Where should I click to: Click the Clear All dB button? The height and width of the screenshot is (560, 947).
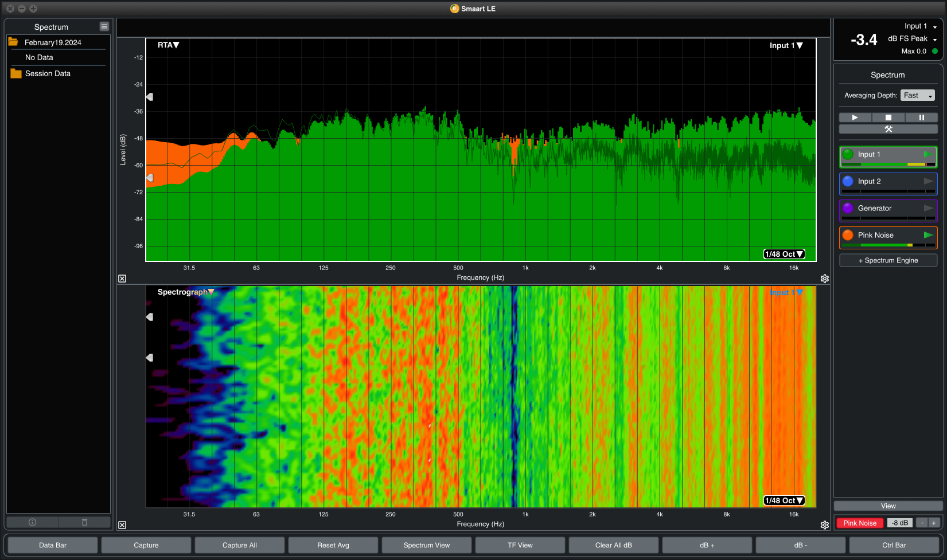pyautogui.click(x=614, y=545)
